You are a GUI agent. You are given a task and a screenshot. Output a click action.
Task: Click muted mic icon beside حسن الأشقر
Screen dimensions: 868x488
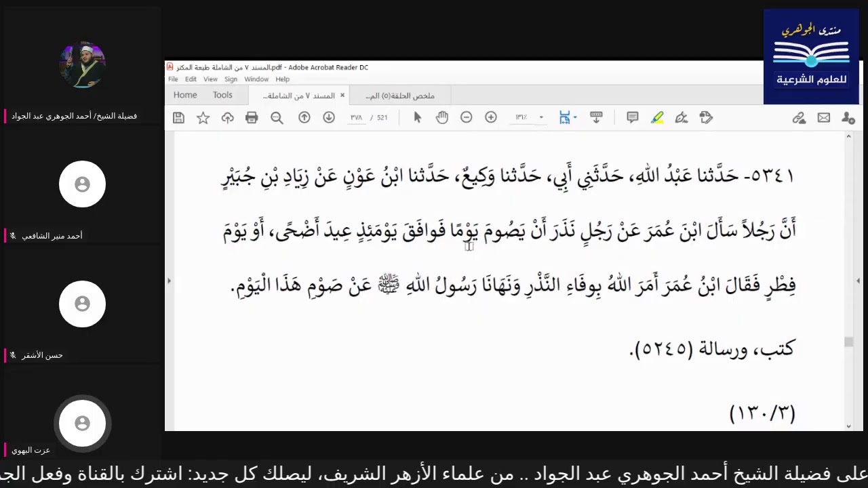tap(12, 355)
